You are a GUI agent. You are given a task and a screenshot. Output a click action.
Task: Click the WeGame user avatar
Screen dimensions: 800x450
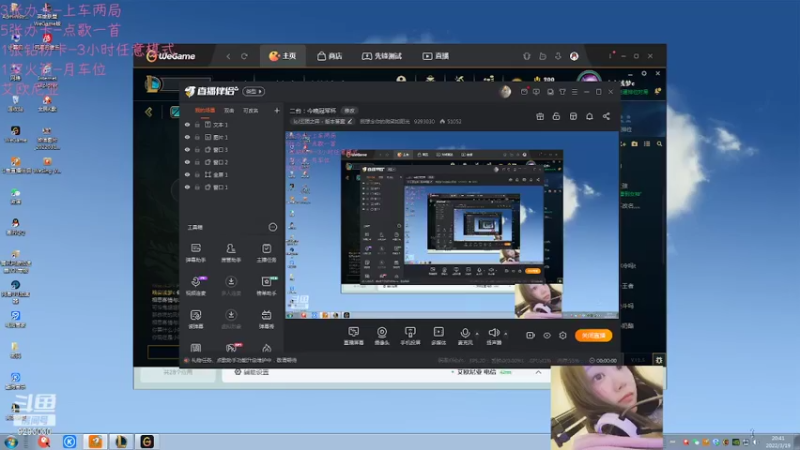[x=574, y=56]
